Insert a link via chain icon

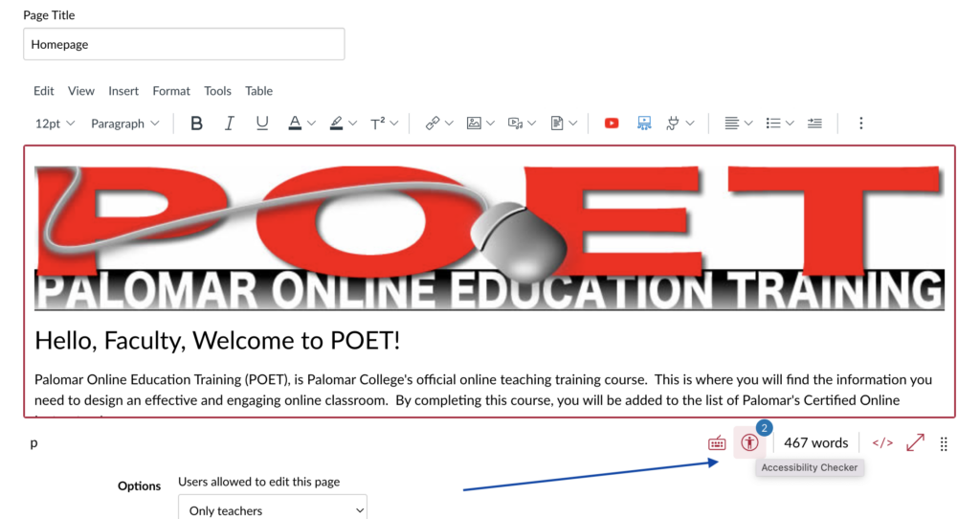click(x=432, y=124)
